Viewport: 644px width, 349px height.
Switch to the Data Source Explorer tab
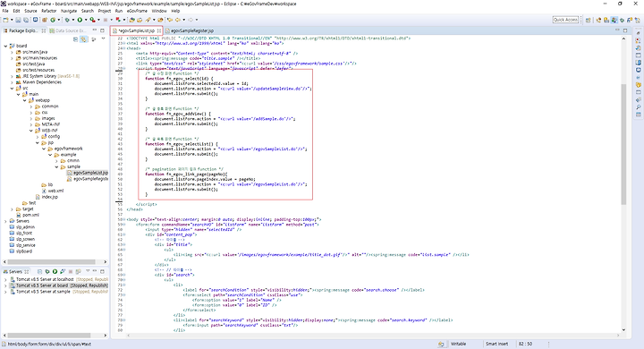(x=68, y=30)
